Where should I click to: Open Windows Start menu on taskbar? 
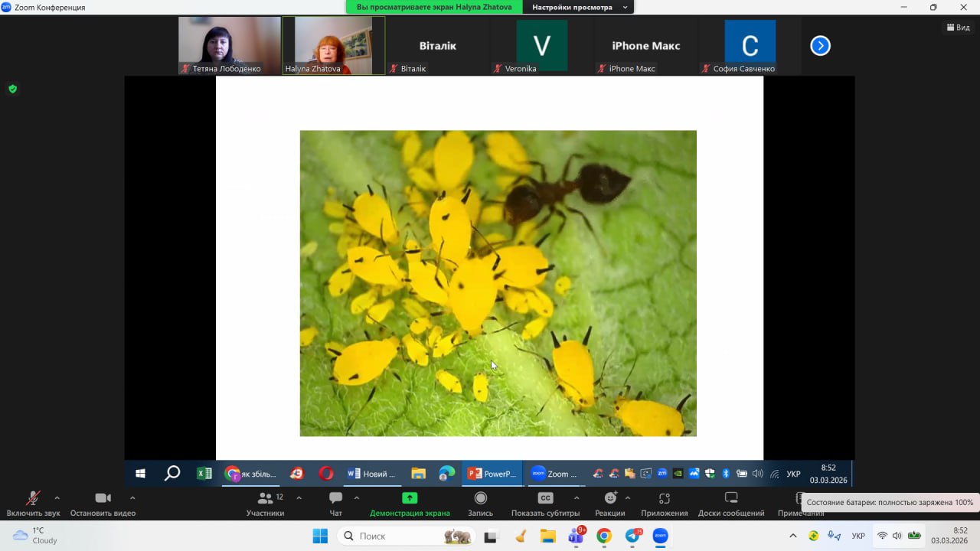tap(320, 536)
